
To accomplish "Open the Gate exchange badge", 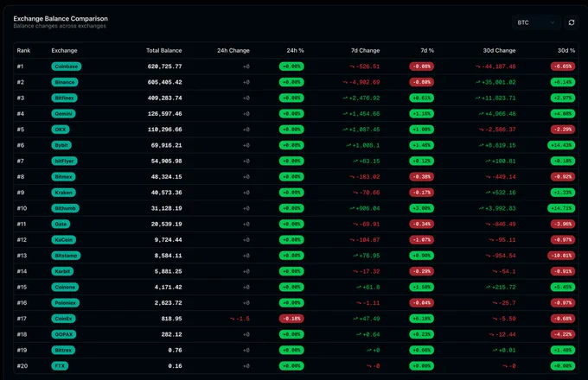I will (x=61, y=224).
